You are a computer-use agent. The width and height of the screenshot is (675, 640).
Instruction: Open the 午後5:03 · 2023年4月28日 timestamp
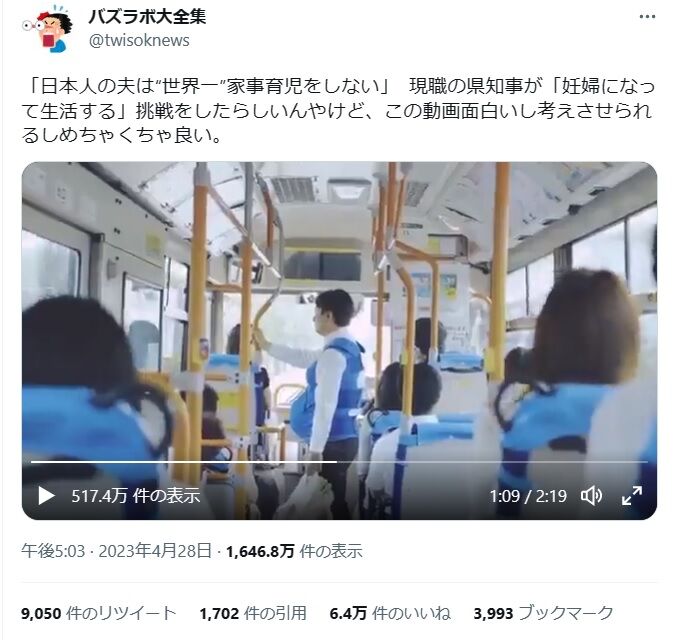point(117,551)
